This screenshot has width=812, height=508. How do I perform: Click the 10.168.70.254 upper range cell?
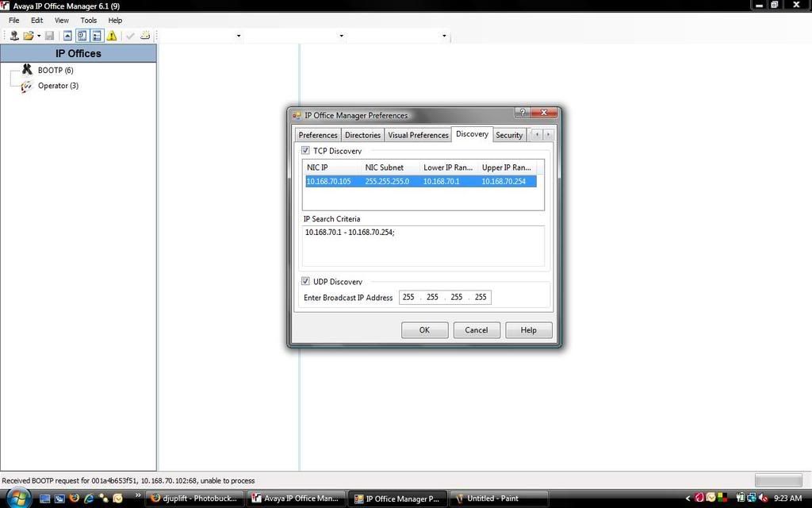(x=504, y=182)
